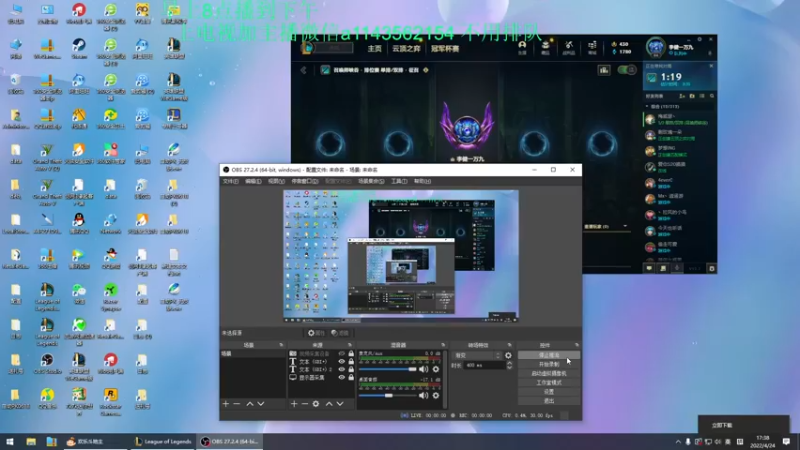Open 麦克风/Aux audio settings gear
The height and width of the screenshot is (450, 800).
(x=436, y=369)
